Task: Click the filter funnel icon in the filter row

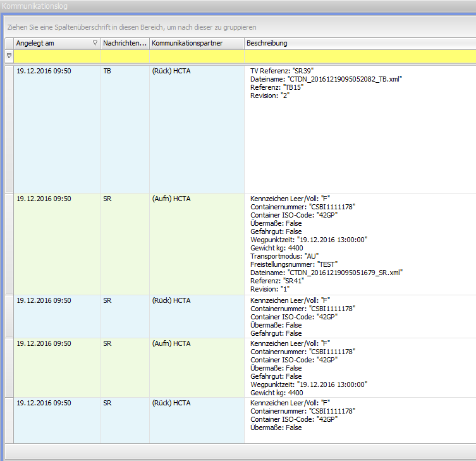Action: click(x=9, y=56)
